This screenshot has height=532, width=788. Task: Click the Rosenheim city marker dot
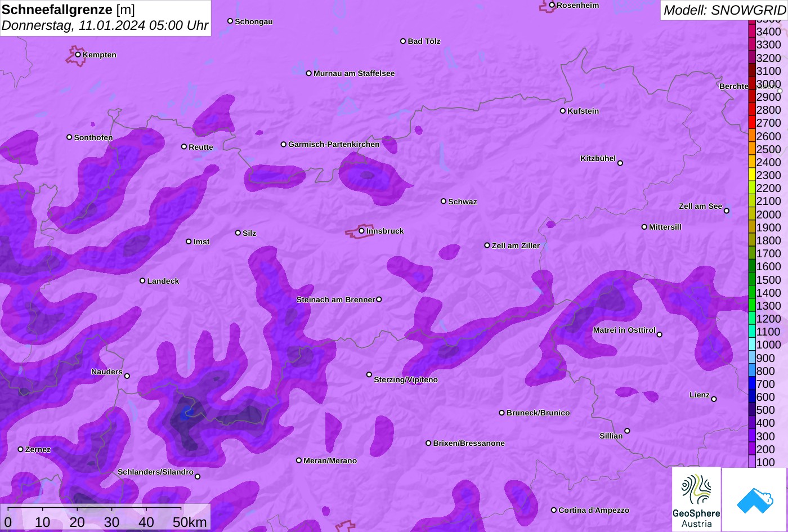click(552, 5)
